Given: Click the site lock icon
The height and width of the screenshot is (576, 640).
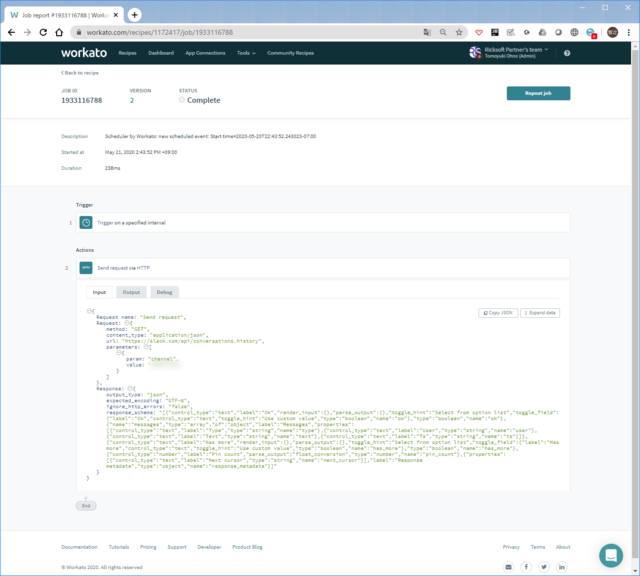Looking at the screenshot, I should 79,32.
